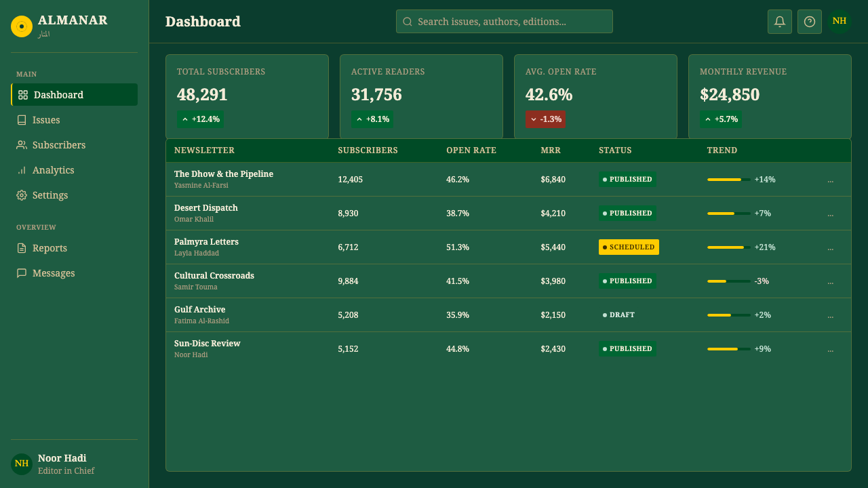Sort table by Open Rate column header

coord(471,150)
